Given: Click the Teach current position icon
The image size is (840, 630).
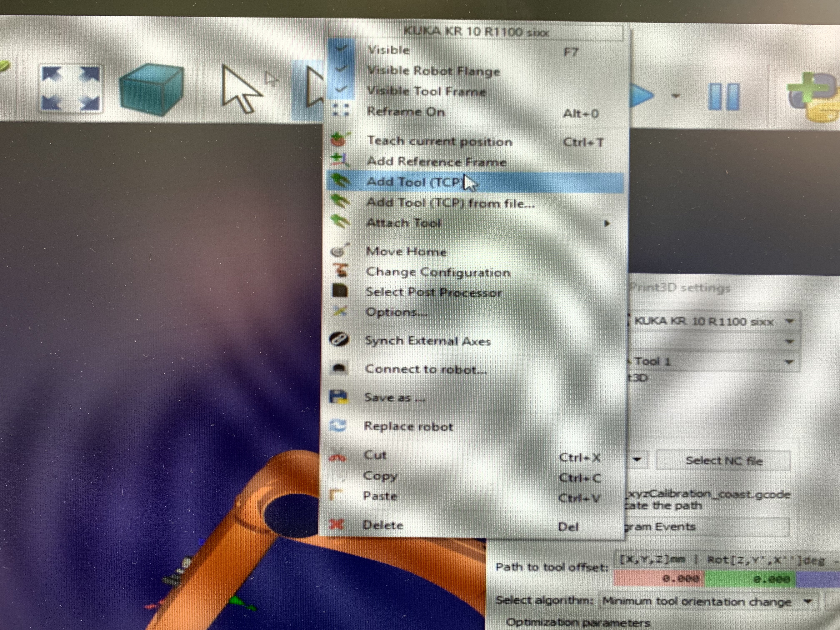Looking at the screenshot, I should click(340, 139).
